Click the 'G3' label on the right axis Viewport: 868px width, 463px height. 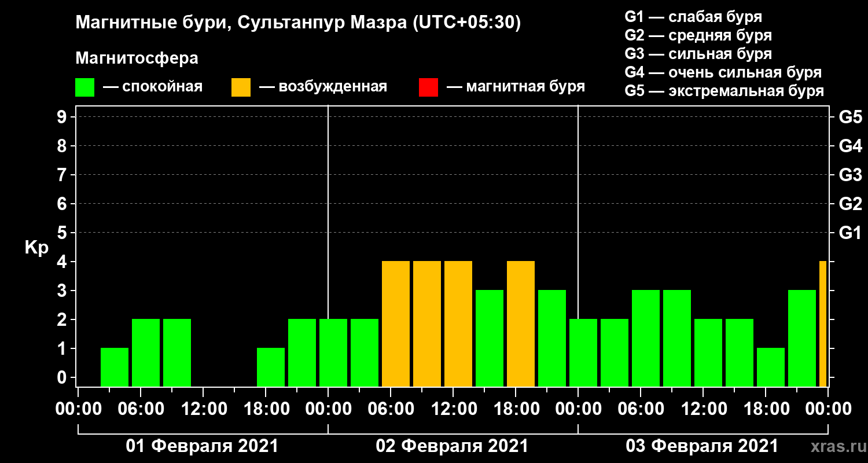850,175
